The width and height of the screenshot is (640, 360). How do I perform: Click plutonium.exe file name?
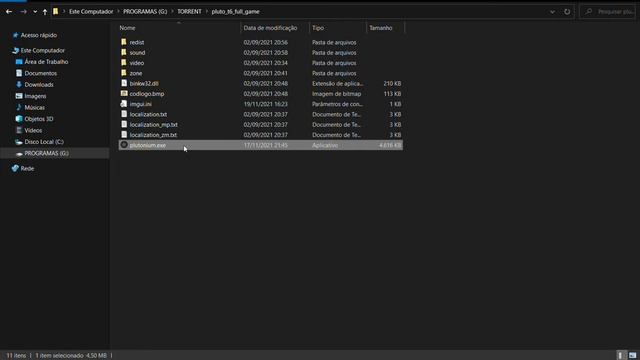[x=148, y=145]
